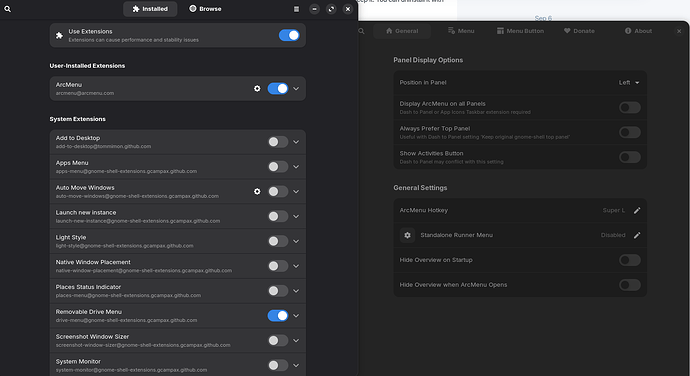
Task: Open Position in Panel dropdown
Action: coord(629,82)
